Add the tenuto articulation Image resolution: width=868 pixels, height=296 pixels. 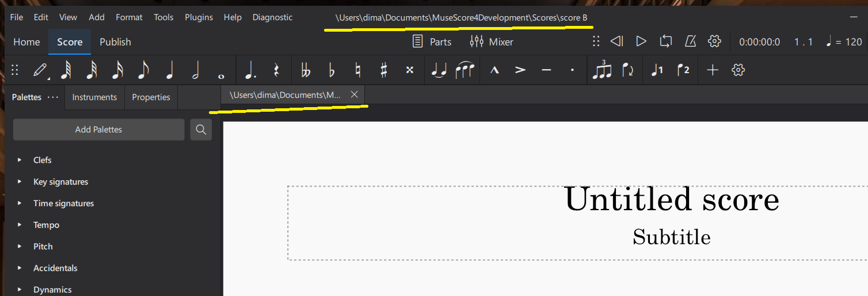546,70
